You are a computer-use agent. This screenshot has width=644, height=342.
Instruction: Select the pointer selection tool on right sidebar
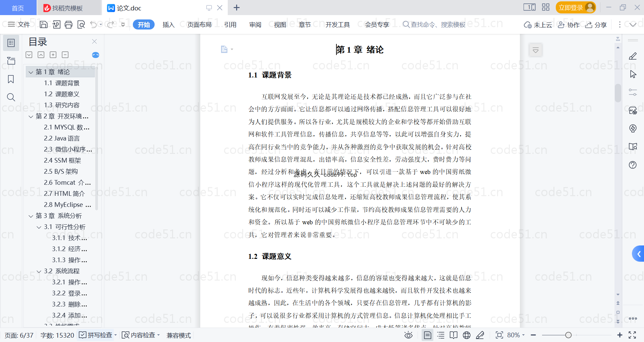(x=633, y=74)
